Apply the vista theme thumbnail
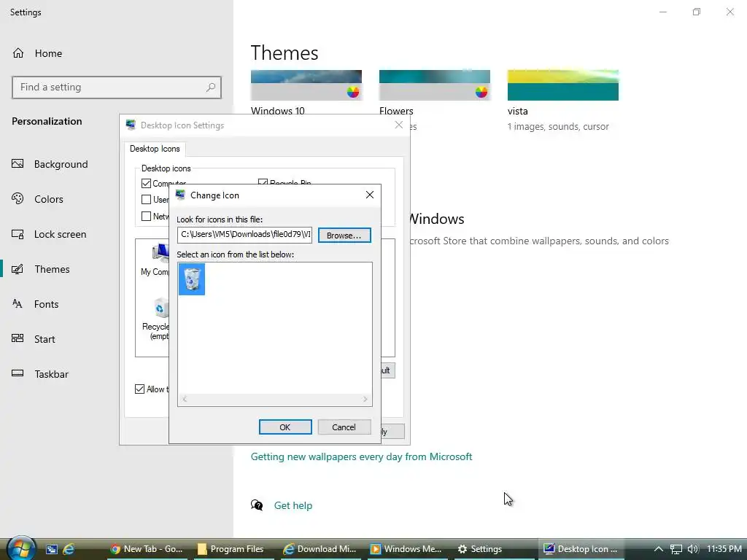 [x=563, y=85]
